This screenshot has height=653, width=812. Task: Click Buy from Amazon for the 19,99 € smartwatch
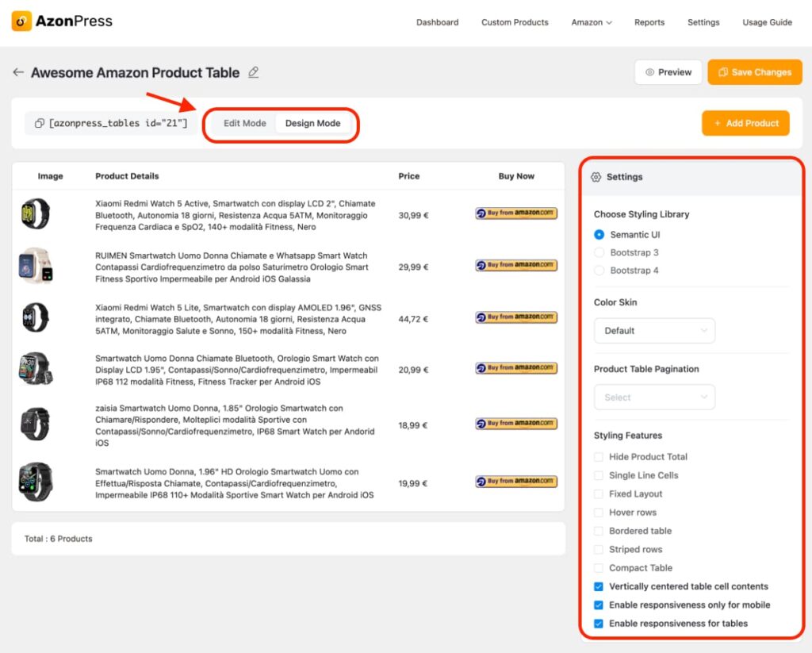tap(516, 482)
